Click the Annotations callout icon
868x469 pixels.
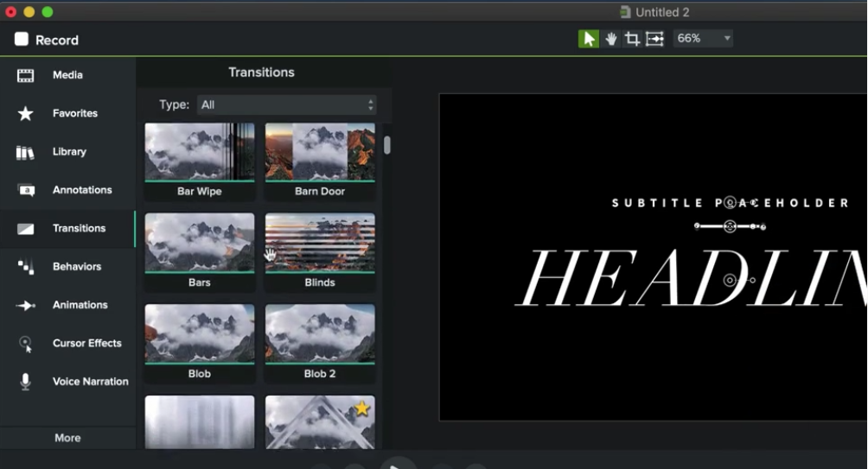point(26,191)
